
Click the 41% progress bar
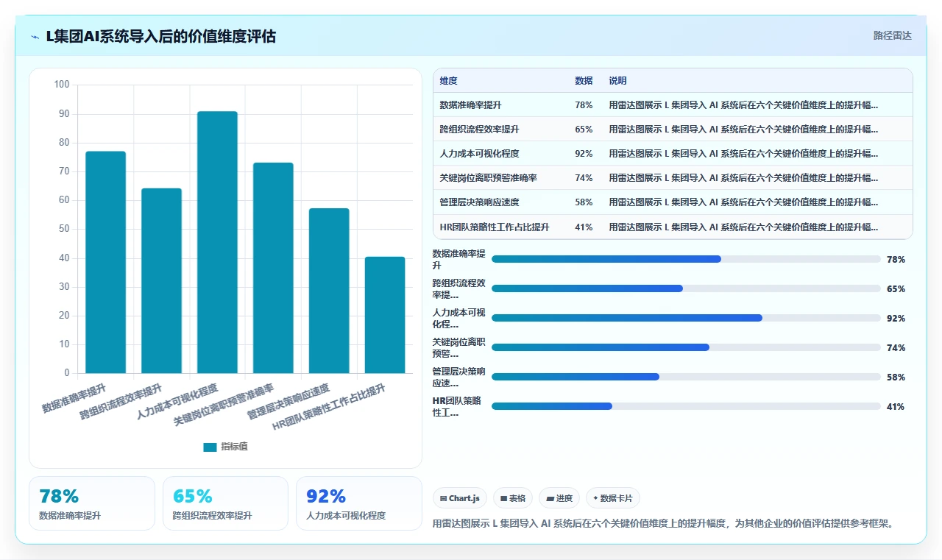pyautogui.click(x=686, y=406)
